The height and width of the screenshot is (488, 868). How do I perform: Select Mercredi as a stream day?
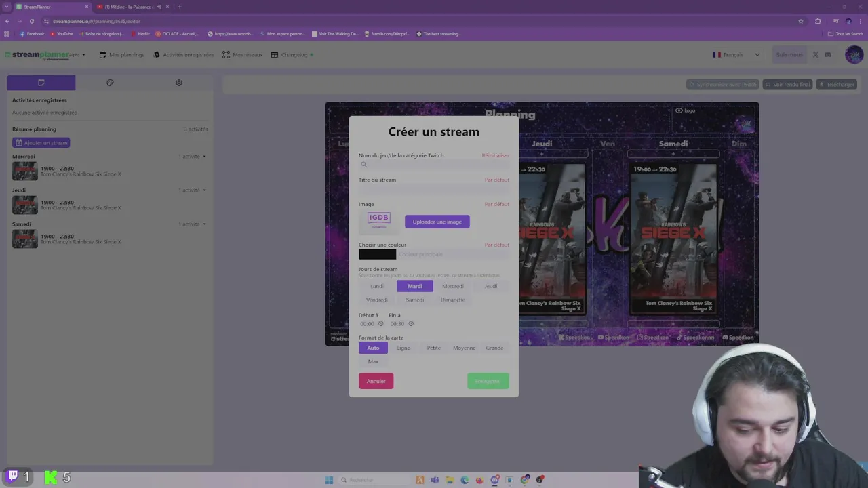tap(453, 286)
